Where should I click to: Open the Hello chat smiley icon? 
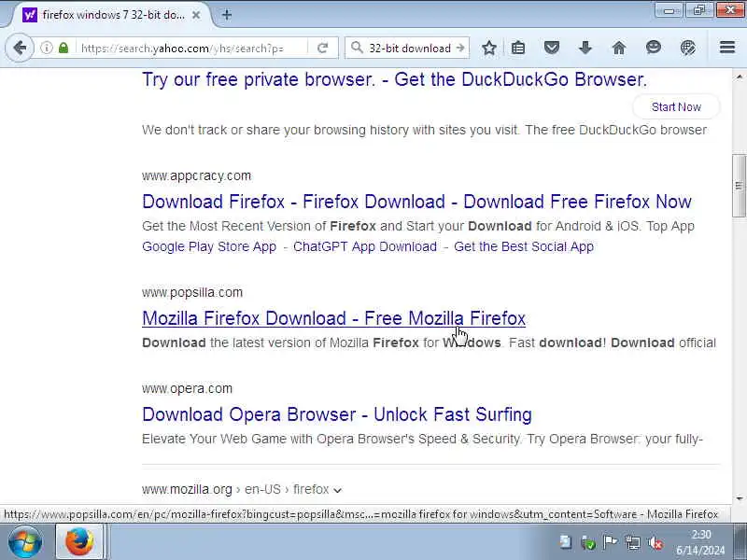click(653, 48)
